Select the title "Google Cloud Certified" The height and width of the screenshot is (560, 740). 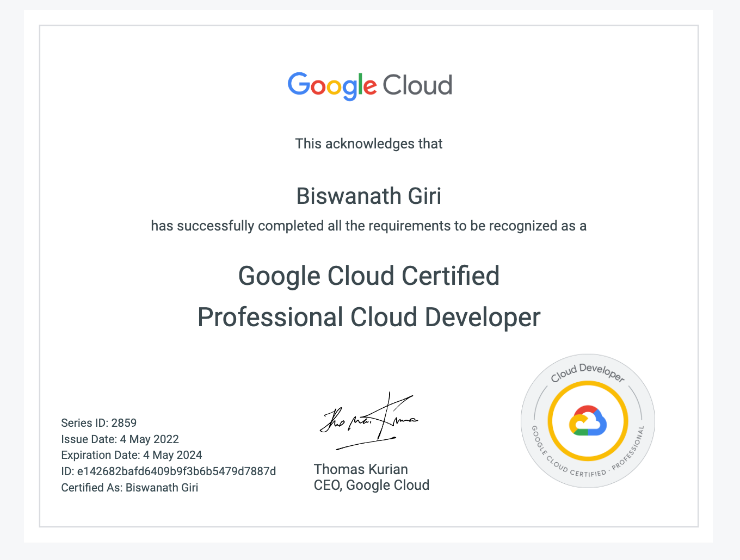tap(369, 276)
